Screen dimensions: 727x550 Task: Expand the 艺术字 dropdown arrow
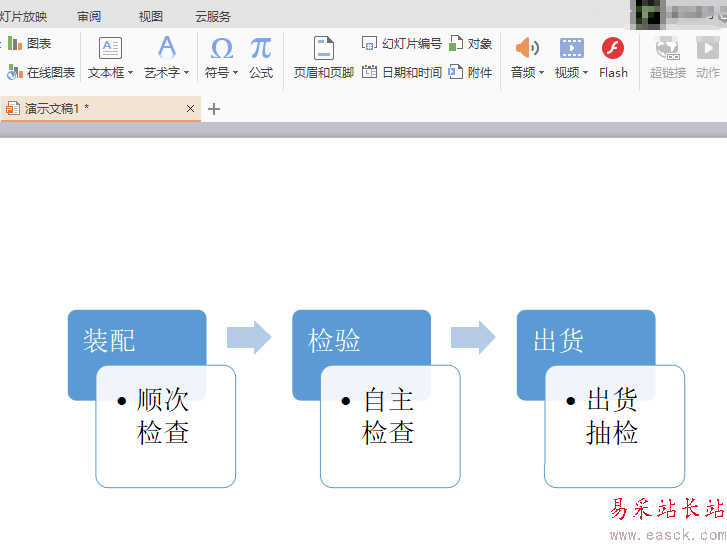tap(186, 73)
